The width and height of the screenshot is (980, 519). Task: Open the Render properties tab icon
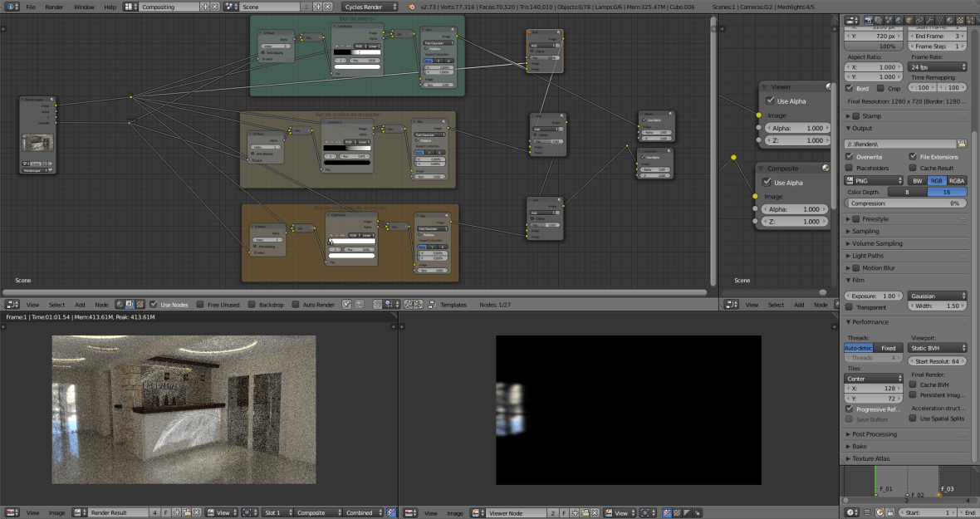pyautogui.click(x=869, y=20)
